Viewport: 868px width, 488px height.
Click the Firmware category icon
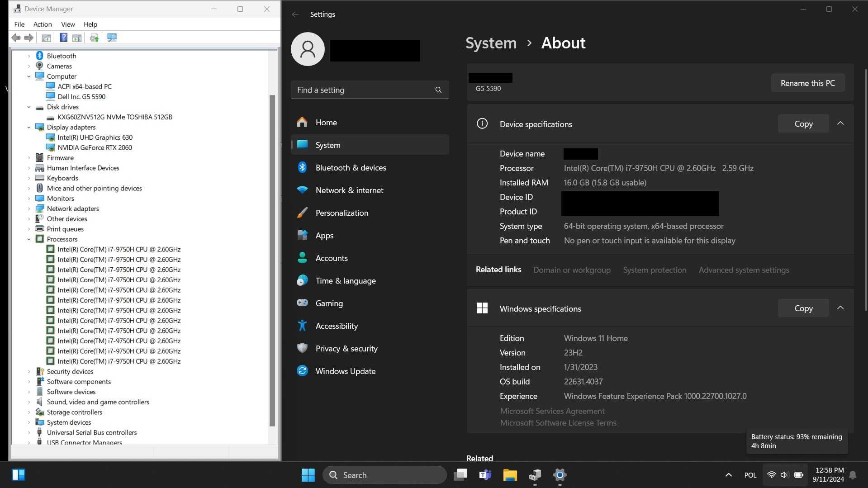point(40,157)
